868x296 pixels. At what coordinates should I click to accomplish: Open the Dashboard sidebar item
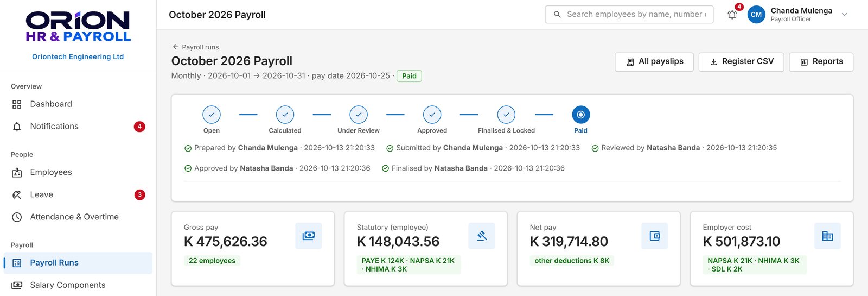[x=78, y=104]
